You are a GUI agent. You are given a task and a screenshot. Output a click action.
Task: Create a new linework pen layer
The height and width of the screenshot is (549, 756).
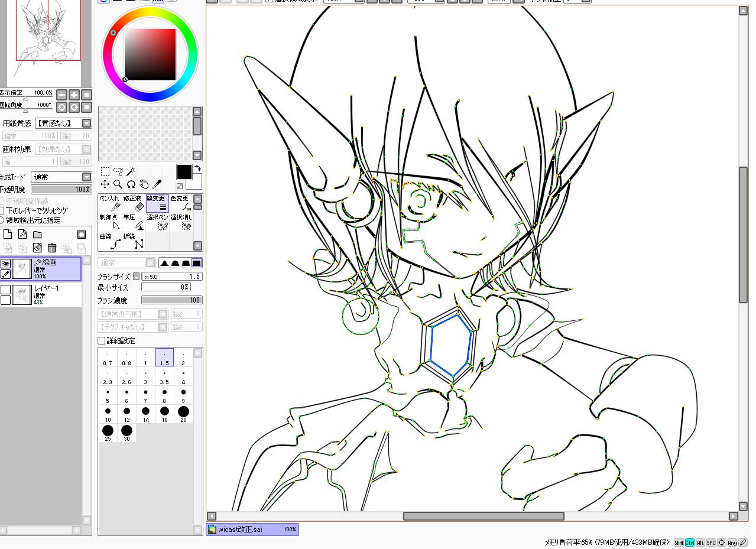[22, 235]
